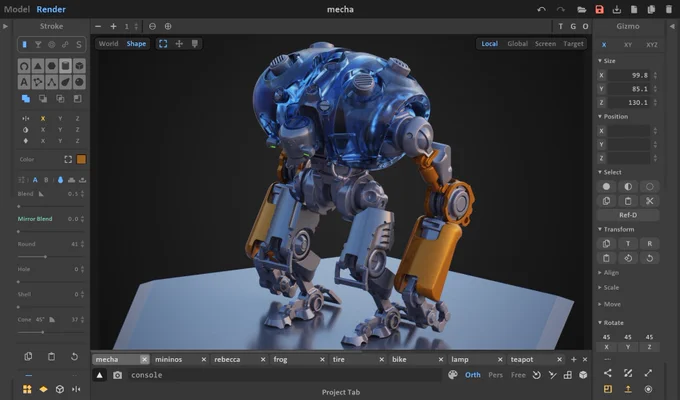Open project folder icon
680x400 pixels.
pyautogui.click(x=582, y=9)
